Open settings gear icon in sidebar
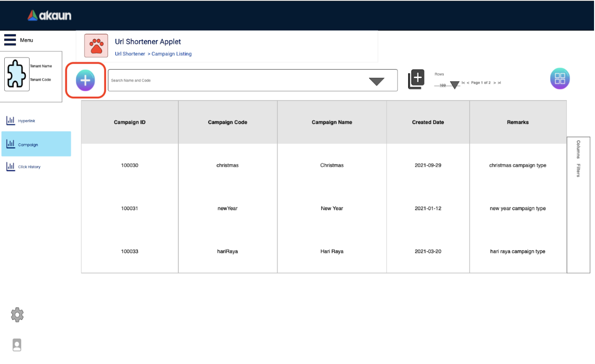This screenshot has height=364, width=595. point(17,315)
